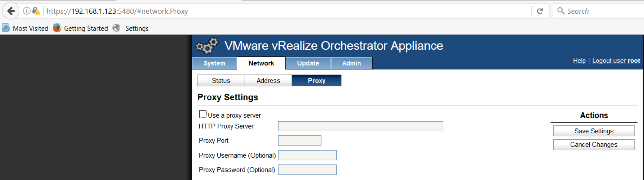This screenshot has width=644, height=180.
Task: Open the Update tab
Action: point(308,63)
